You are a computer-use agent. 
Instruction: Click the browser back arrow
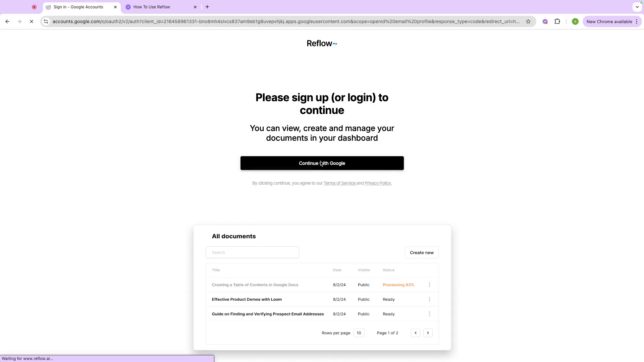(7, 21)
